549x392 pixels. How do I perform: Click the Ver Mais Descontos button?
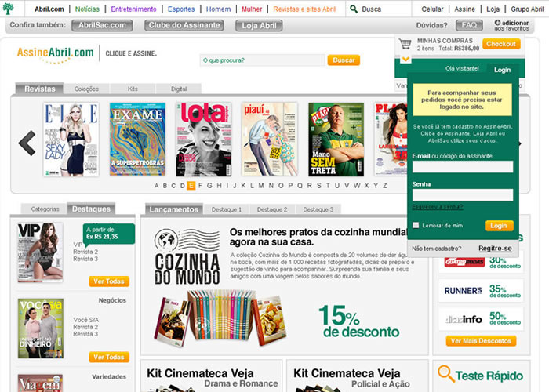pyautogui.click(x=481, y=340)
